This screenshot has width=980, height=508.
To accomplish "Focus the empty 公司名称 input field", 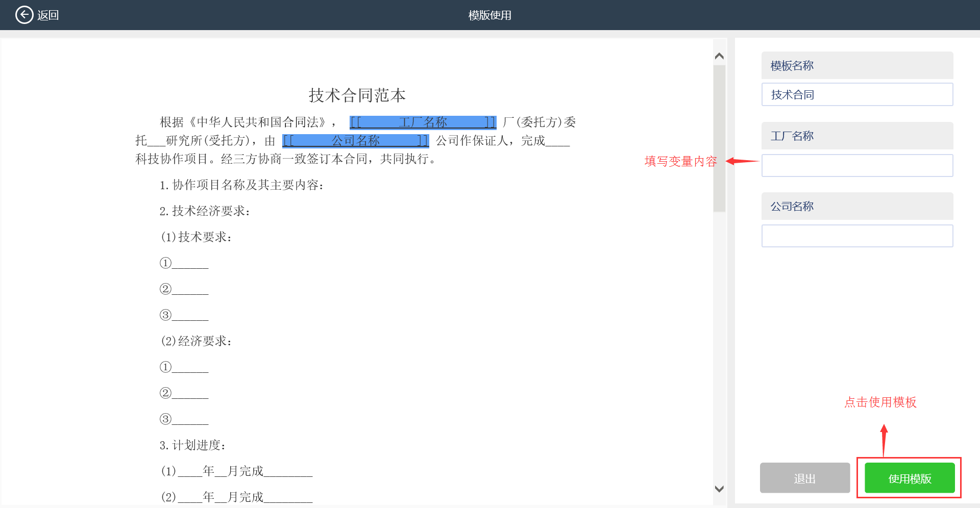I will tap(856, 236).
